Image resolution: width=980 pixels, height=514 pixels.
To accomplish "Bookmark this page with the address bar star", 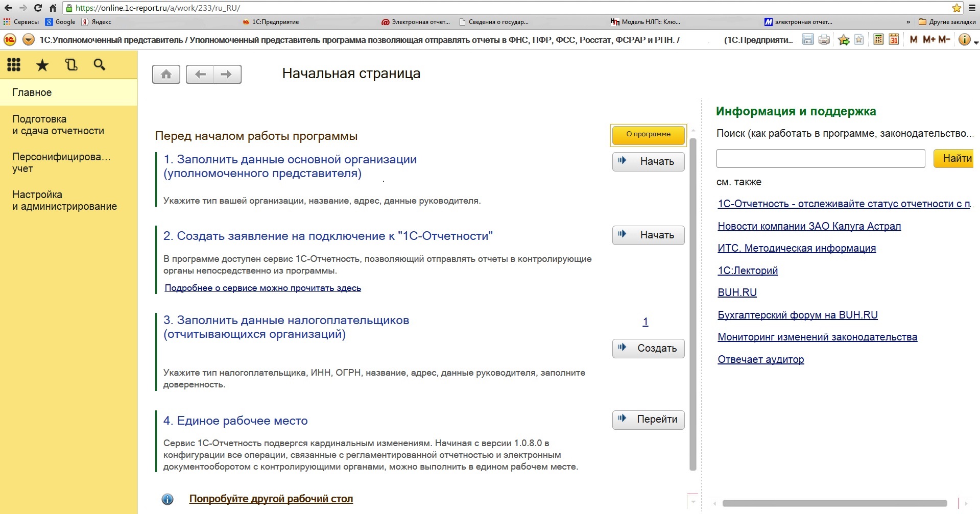I will coord(957,8).
